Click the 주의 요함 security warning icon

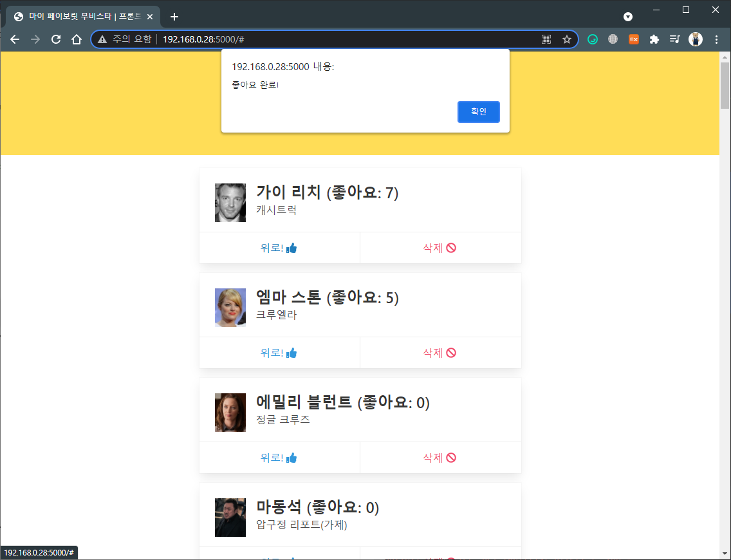click(x=102, y=40)
